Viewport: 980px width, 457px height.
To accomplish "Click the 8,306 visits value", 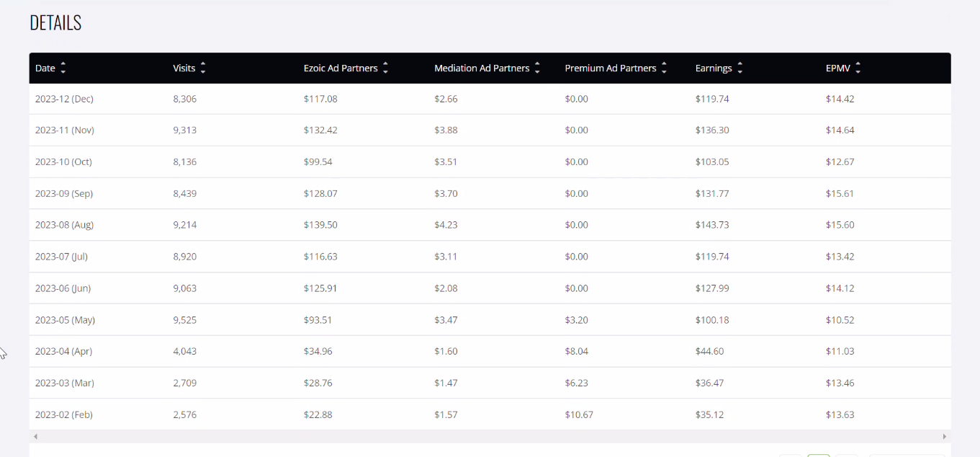I will (185, 99).
